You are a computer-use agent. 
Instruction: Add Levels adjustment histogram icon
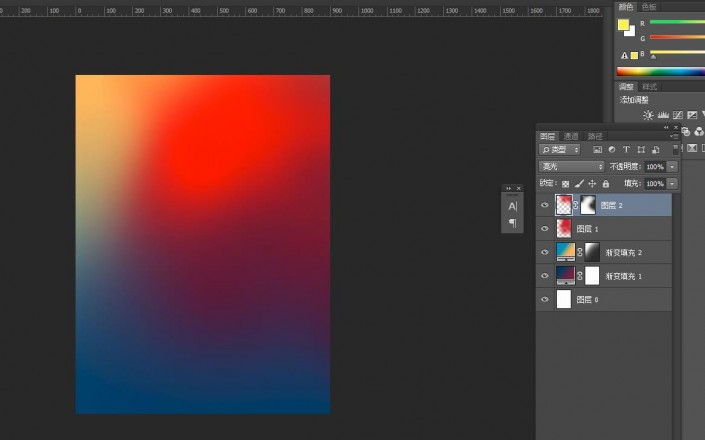click(663, 115)
